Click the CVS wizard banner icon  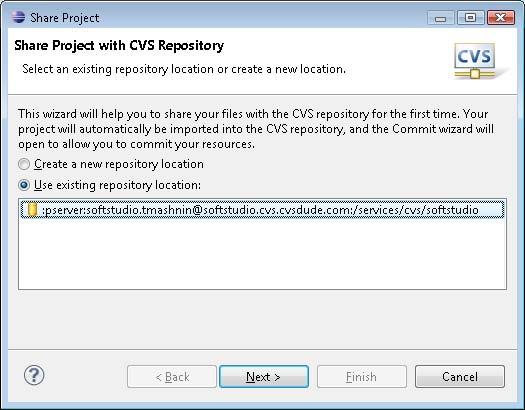[475, 61]
